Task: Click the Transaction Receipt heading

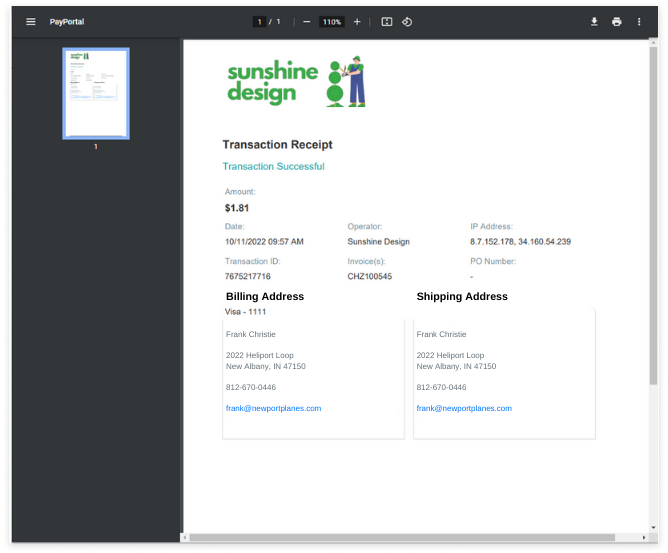Action: point(277,144)
